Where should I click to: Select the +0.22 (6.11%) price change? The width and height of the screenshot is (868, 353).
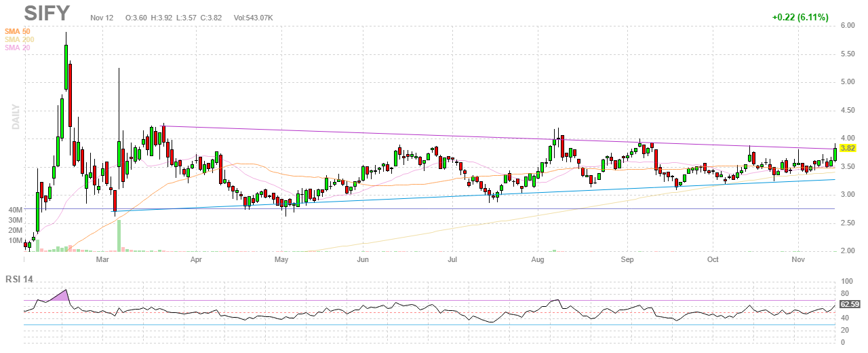[x=800, y=17]
